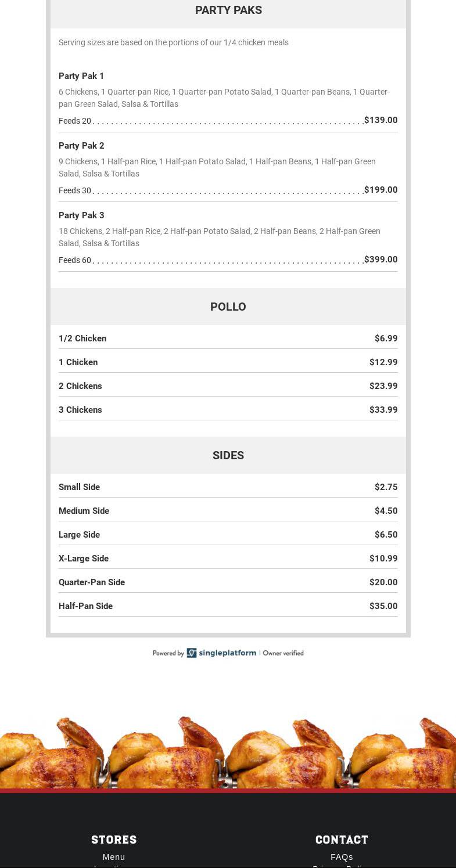Image resolution: width=456 pixels, height=868 pixels.
Task: Click the Party Pak 2 heading
Action: [81, 146]
